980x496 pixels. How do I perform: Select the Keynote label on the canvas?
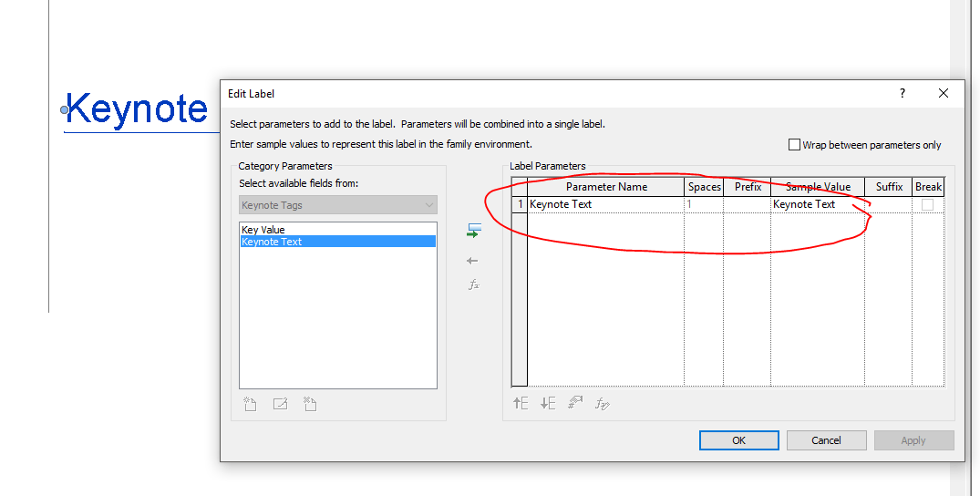136,108
